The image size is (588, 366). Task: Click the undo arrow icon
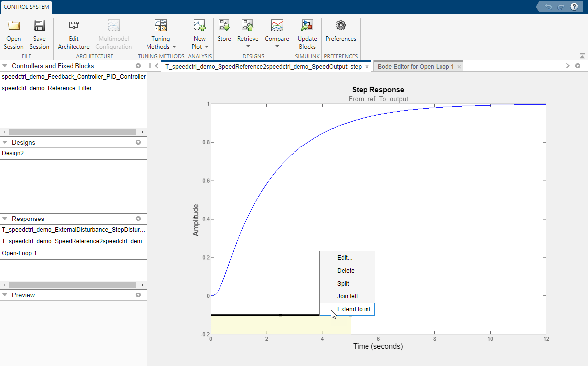click(x=548, y=7)
